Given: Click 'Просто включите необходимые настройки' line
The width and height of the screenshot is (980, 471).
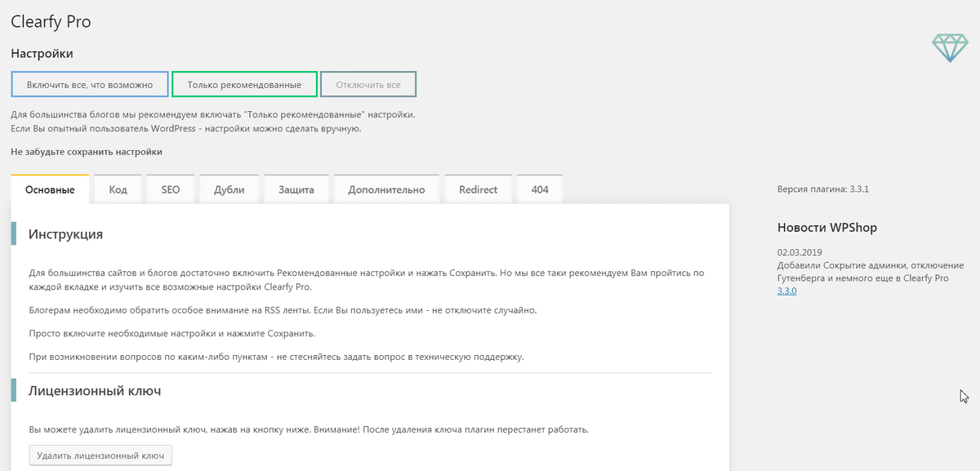Looking at the screenshot, I should click(171, 334).
